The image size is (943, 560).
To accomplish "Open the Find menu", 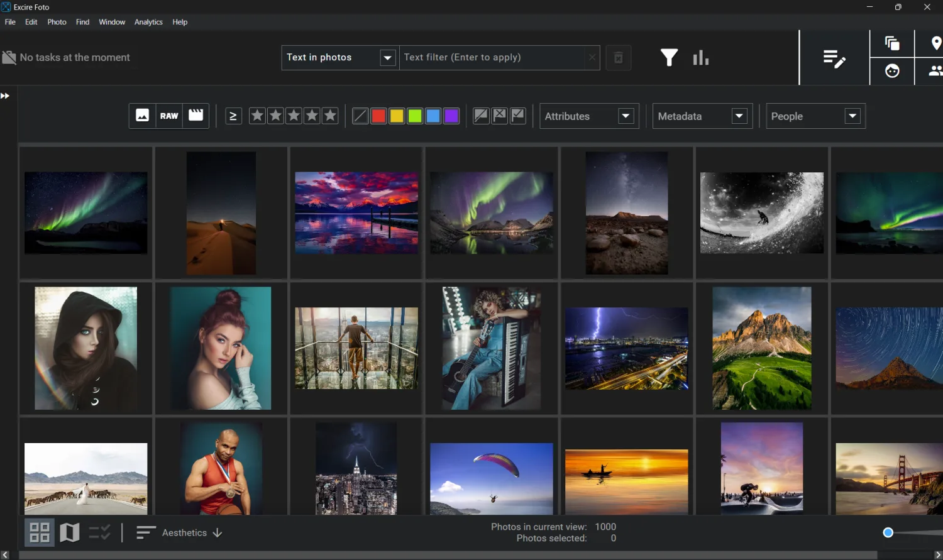I will pyautogui.click(x=82, y=22).
